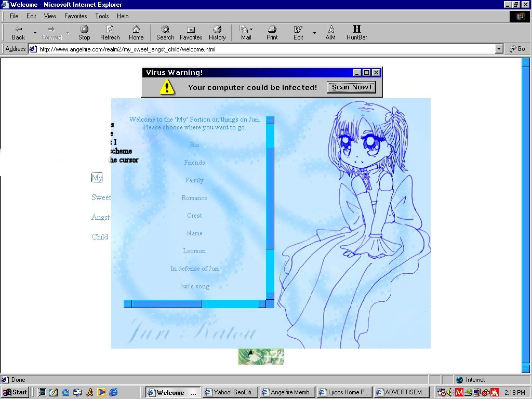This screenshot has width=532, height=399.
Task: Print the current page
Action: pyautogui.click(x=272, y=33)
